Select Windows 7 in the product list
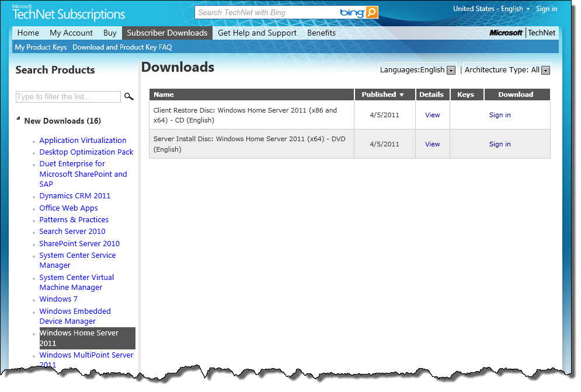581x392 pixels. (x=58, y=299)
